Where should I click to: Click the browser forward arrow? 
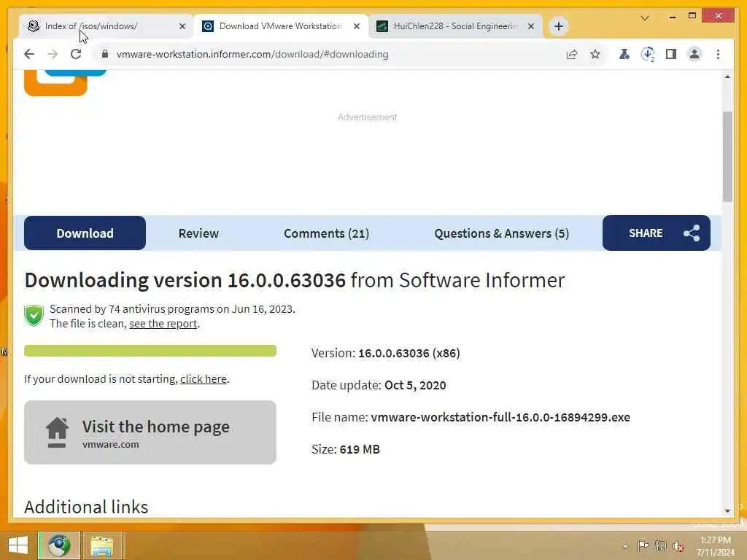[53, 54]
